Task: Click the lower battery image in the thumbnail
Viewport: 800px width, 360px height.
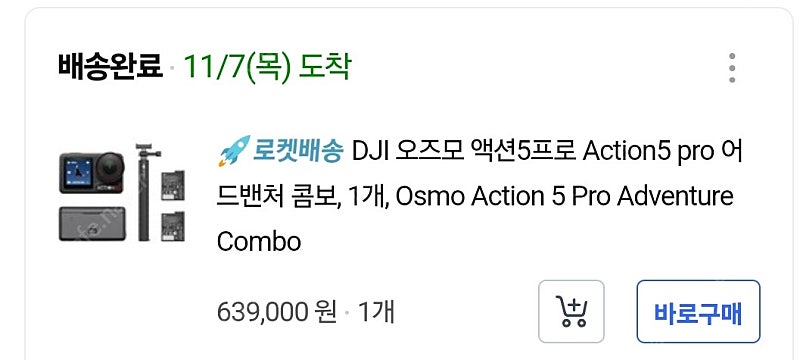Action: pyautogui.click(x=173, y=226)
